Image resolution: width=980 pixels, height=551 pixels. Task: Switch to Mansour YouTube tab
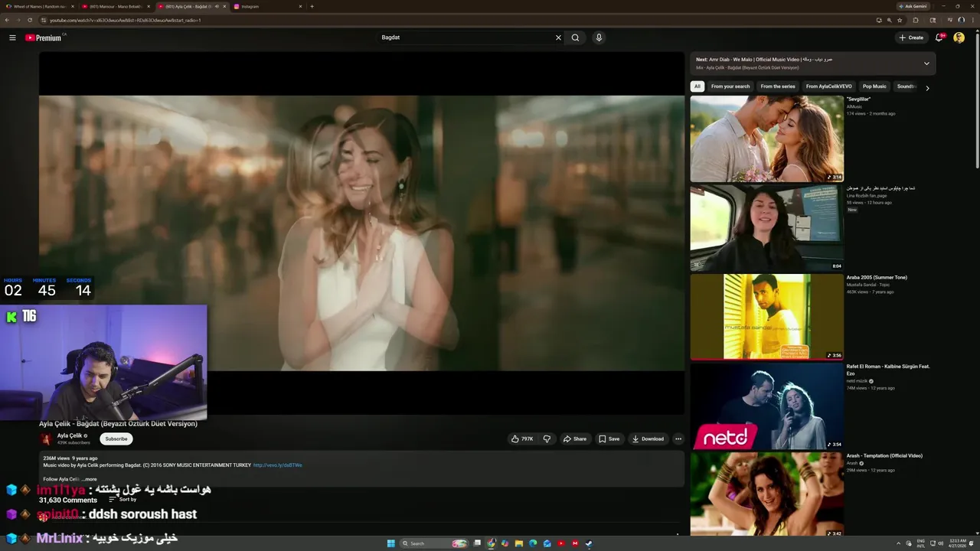tap(115, 6)
